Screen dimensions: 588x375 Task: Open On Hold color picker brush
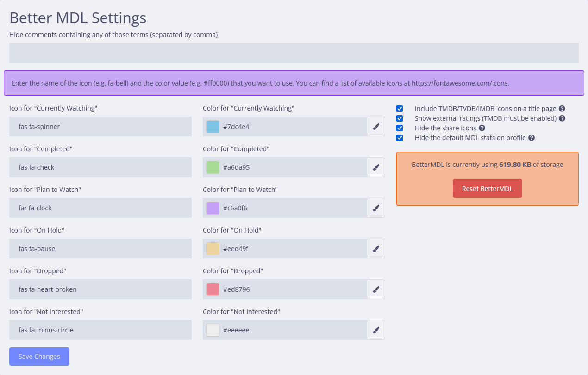(x=376, y=249)
